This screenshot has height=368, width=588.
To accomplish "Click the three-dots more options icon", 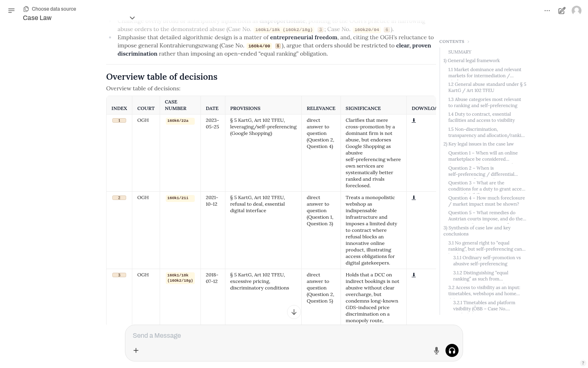I will tap(547, 11).
